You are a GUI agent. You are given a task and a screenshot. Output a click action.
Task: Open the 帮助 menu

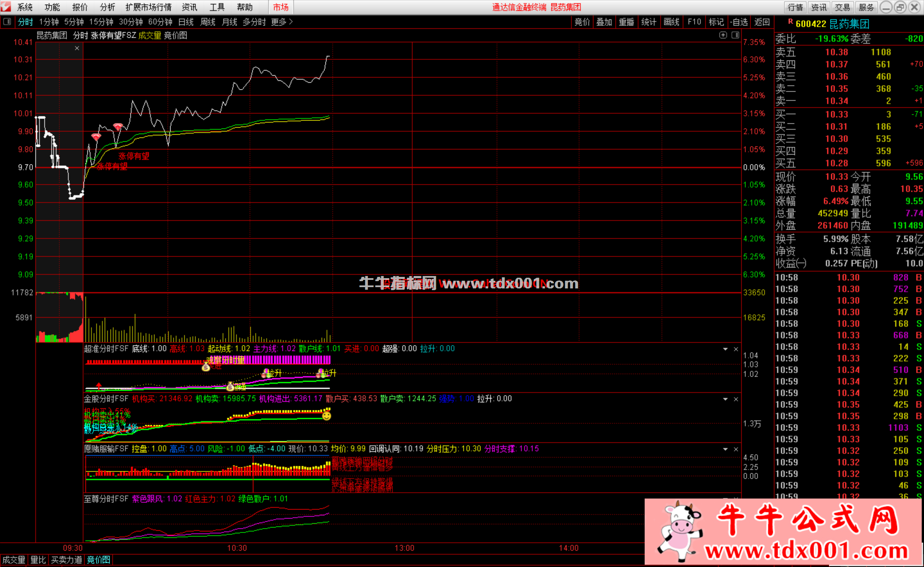point(245,7)
